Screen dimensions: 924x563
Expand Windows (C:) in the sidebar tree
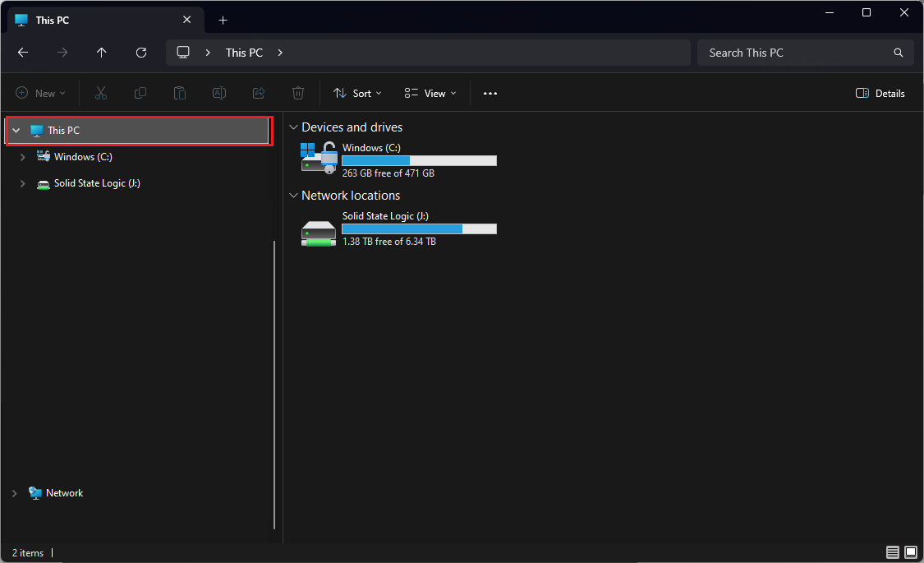pyautogui.click(x=22, y=157)
